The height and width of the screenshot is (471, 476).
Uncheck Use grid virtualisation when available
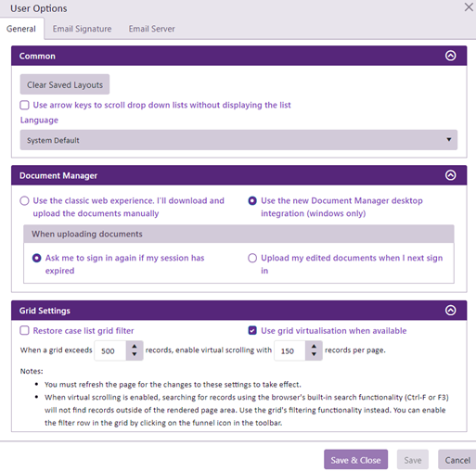pos(252,330)
